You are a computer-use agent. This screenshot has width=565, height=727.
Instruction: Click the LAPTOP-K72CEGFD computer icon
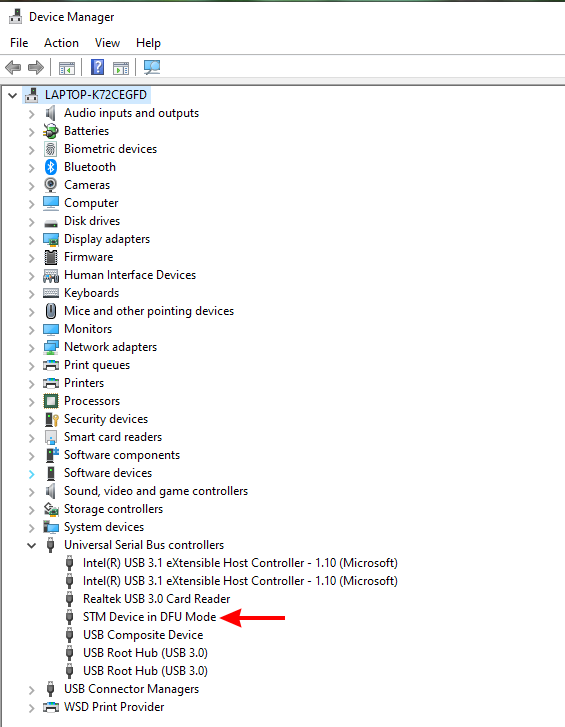coord(32,95)
